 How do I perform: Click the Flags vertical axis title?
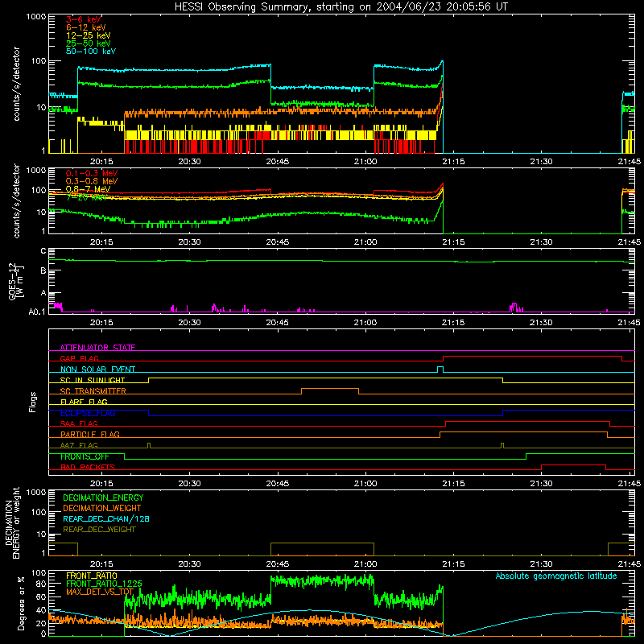[x=33, y=402]
